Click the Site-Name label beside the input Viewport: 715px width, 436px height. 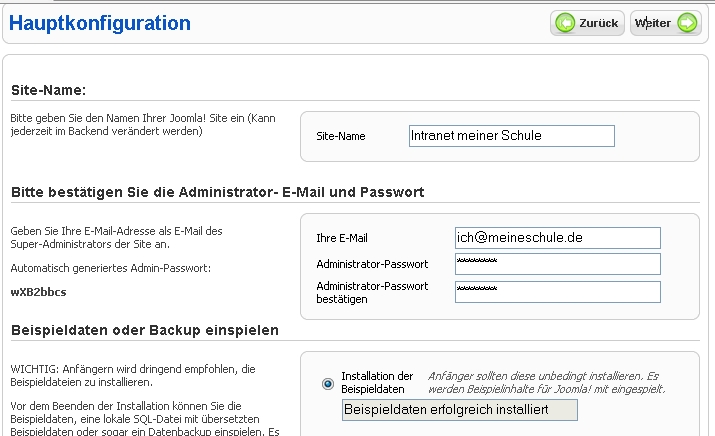pyautogui.click(x=340, y=136)
